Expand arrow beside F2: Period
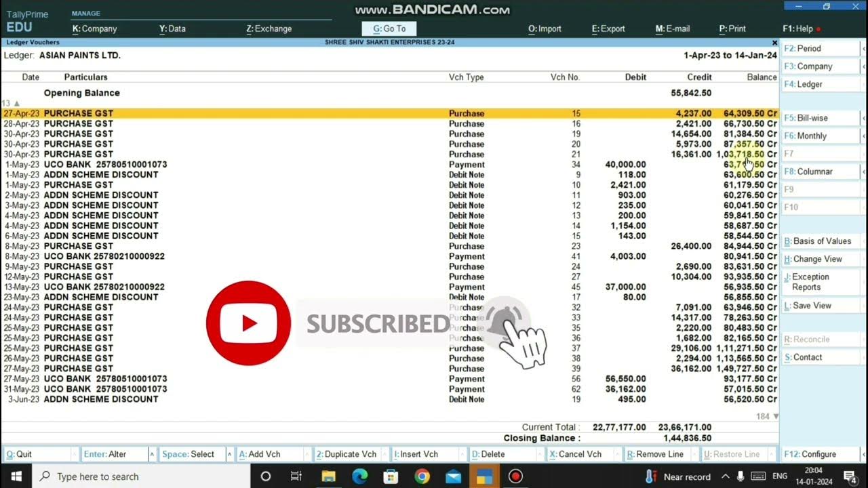 863,49
